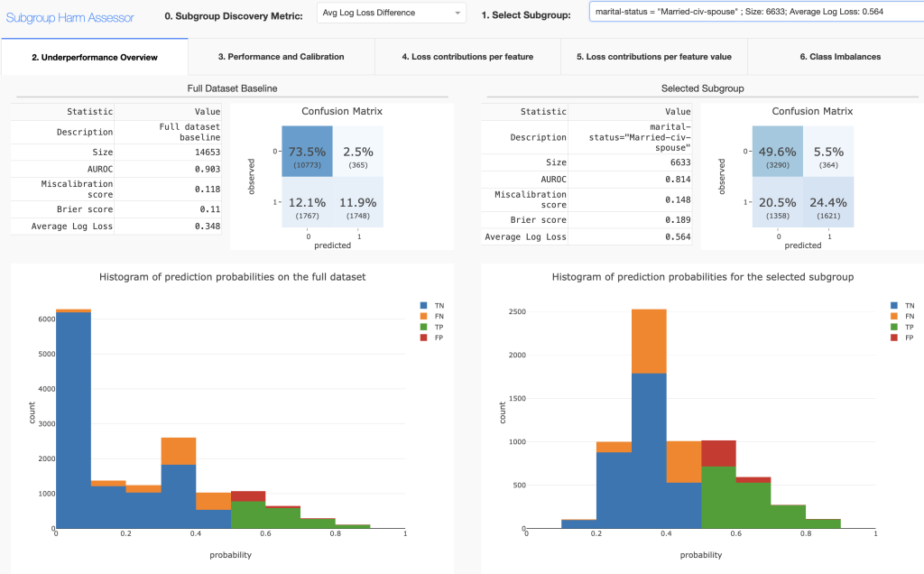Click the baseline Brier score value 0.11
The width and height of the screenshot is (924, 574).
[209, 209]
